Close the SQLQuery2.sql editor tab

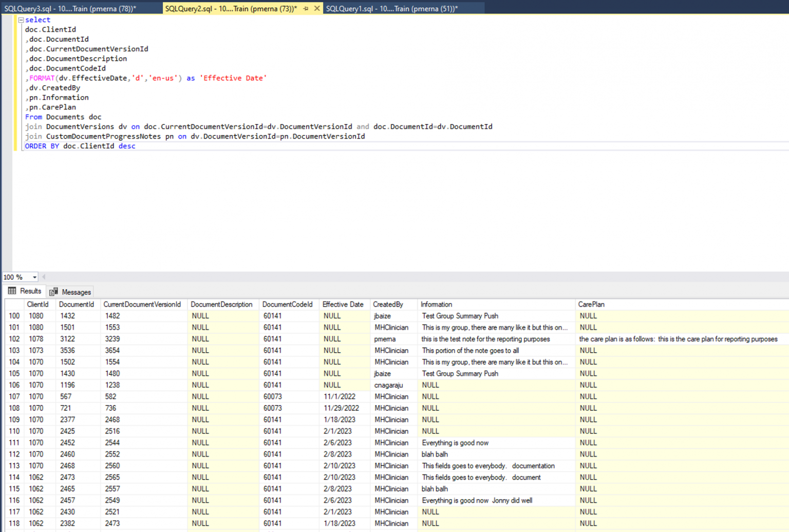(317, 8)
